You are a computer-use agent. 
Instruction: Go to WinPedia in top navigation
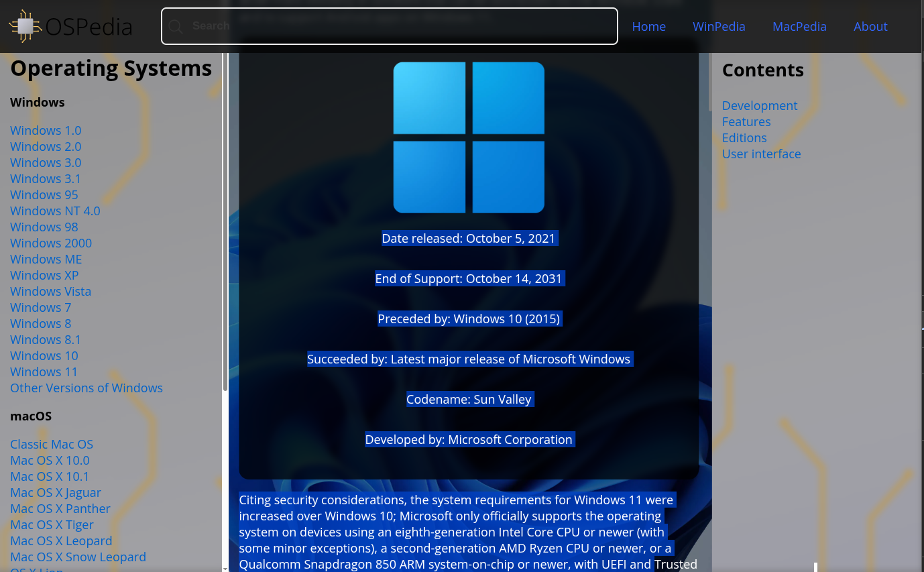pos(719,26)
